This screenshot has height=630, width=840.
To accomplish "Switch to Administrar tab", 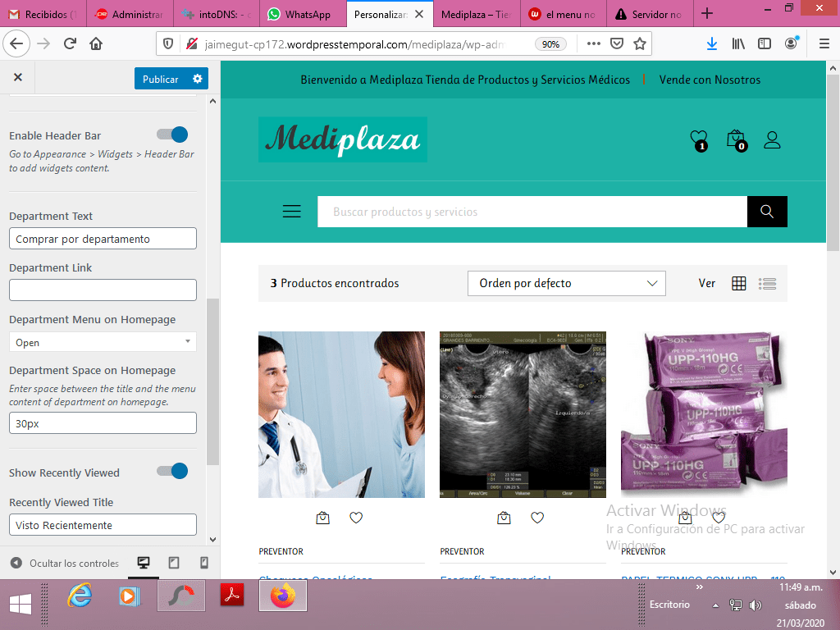I will click(130, 14).
